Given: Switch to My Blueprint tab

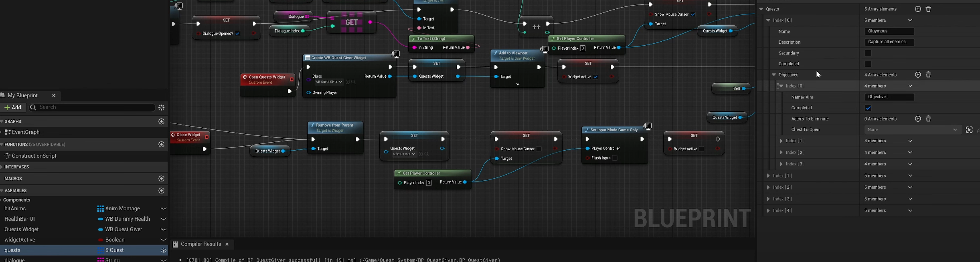Looking at the screenshot, I should [23, 96].
